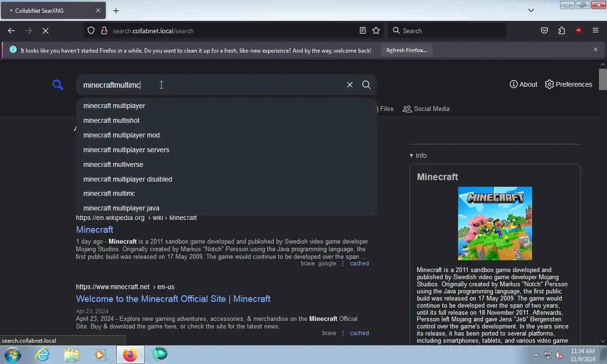Open cached version of minecraft.net result

click(x=359, y=333)
